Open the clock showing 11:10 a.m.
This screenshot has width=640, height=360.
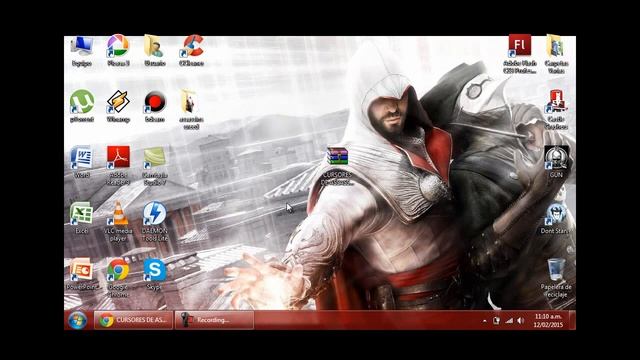tap(548, 320)
